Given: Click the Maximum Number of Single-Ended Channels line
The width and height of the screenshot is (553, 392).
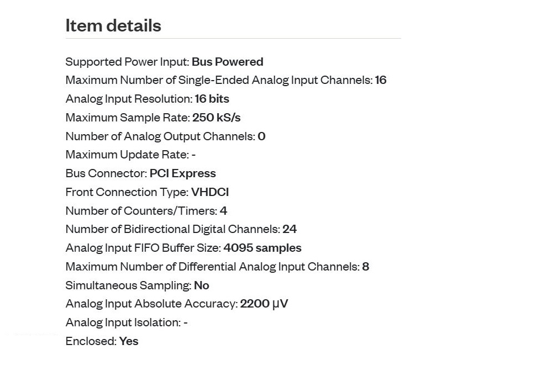Looking at the screenshot, I should (x=226, y=80).
